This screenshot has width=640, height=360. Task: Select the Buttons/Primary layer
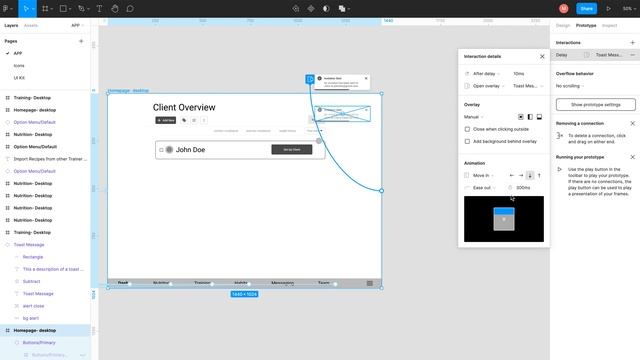click(x=39, y=343)
